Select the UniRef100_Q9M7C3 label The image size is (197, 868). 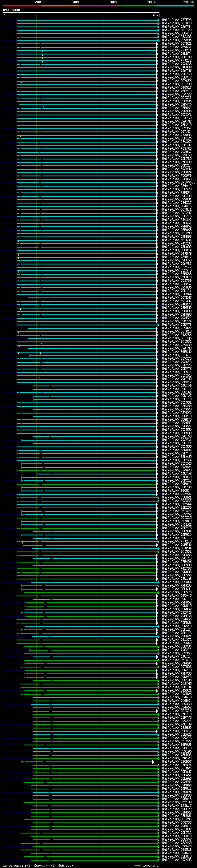177,74
